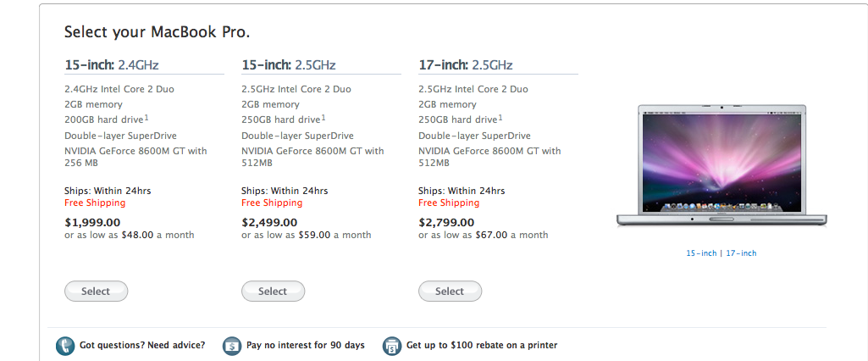Image resolution: width=868 pixels, height=361 pixels.
Task: Click the dollar sign financing icon
Action: click(x=232, y=346)
